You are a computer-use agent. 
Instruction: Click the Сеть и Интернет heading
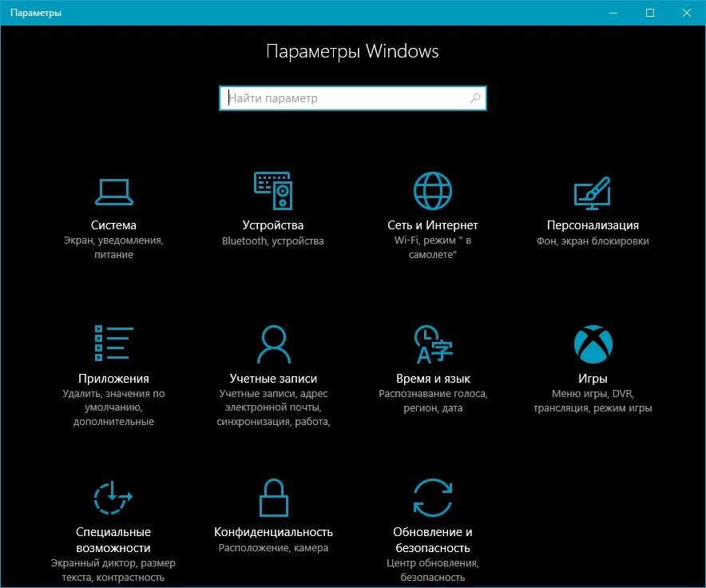(x=433, y=224)
